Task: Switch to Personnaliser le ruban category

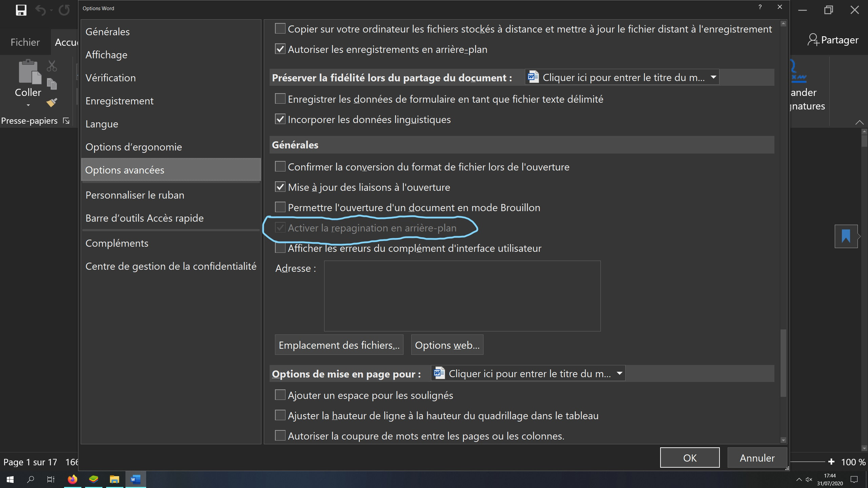Action: [135, 195]
